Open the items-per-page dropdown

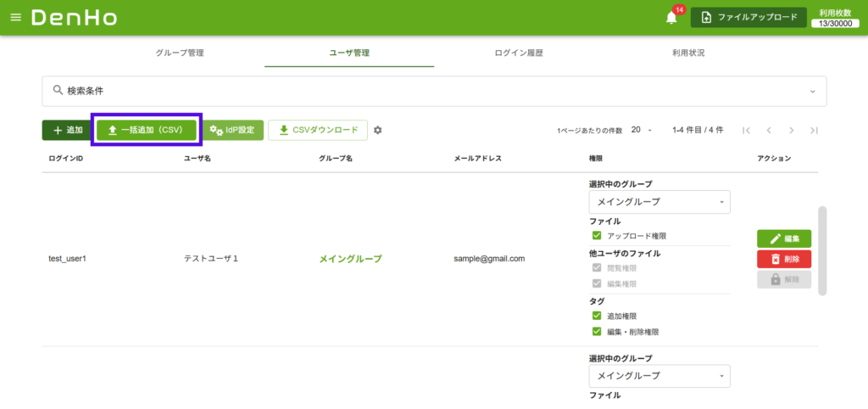coord(641,130)
